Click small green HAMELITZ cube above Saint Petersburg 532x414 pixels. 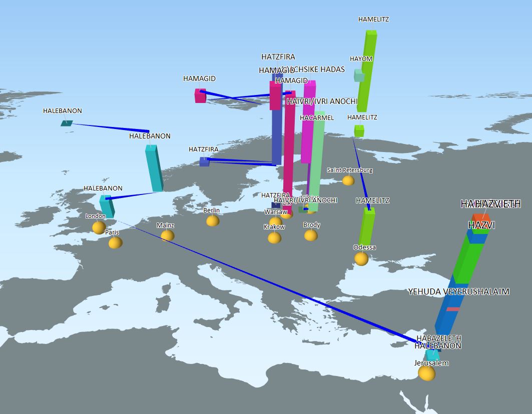point(359,131)
